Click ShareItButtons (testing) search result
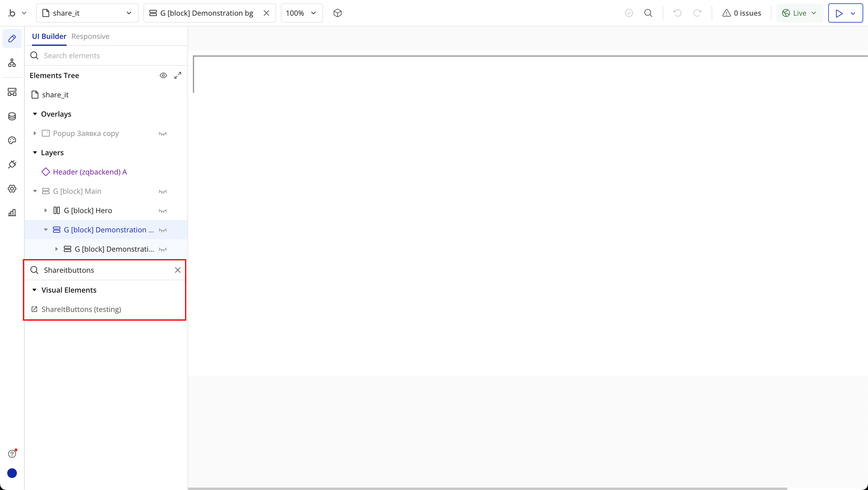This screenshot has height=490, width=868. coord(81,309)
